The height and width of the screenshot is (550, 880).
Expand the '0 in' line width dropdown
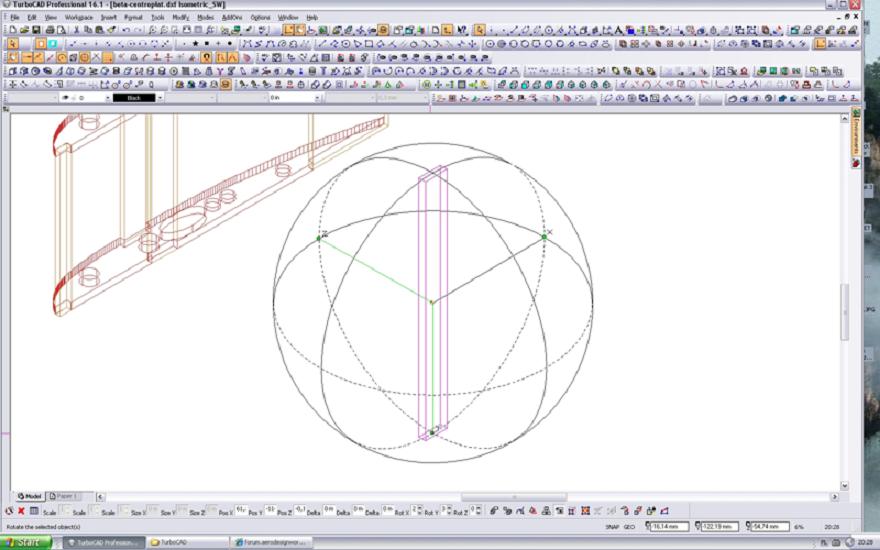tap(318, 98)
